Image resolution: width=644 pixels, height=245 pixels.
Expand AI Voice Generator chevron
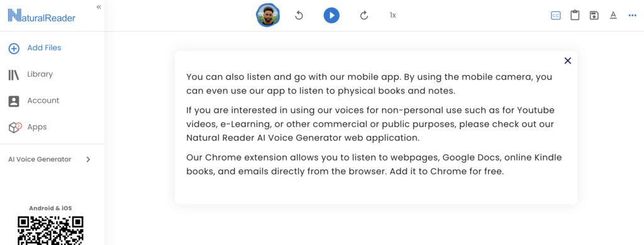click(88, 159)
